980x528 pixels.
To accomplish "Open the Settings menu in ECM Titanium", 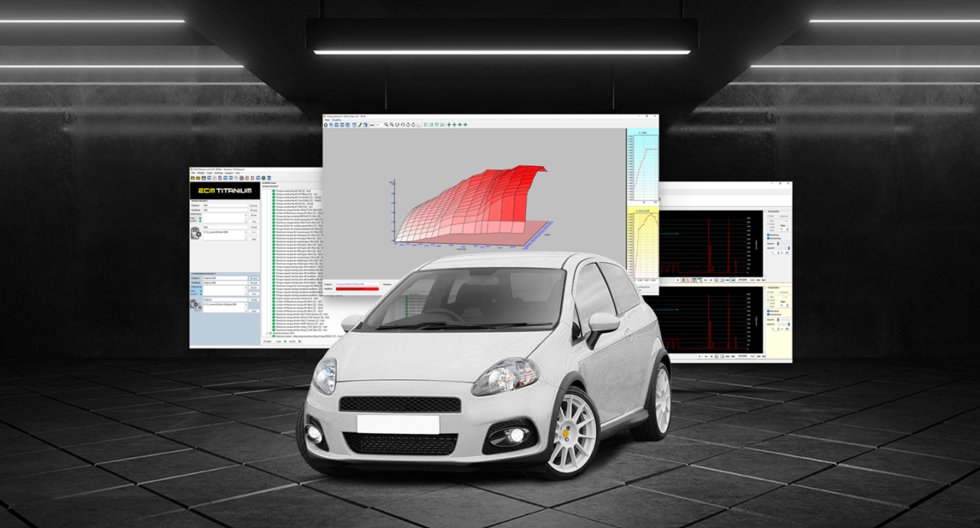I will [218, 173].
